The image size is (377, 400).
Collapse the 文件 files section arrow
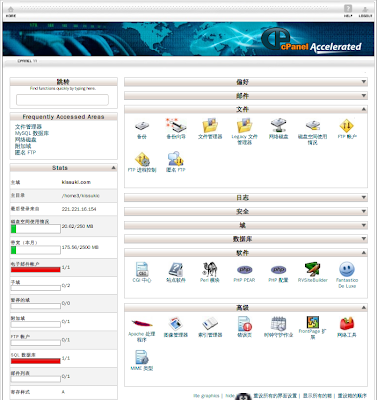point(364,109)
